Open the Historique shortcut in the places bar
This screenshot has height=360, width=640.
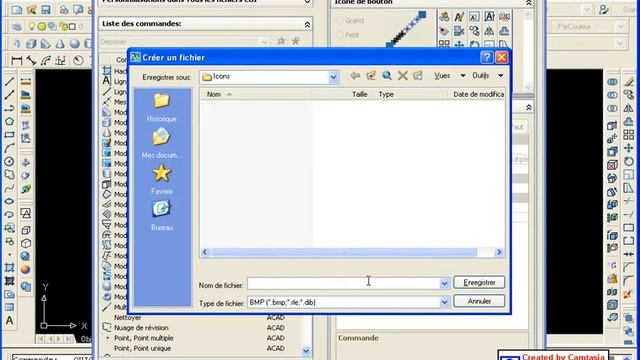point(162,107)
